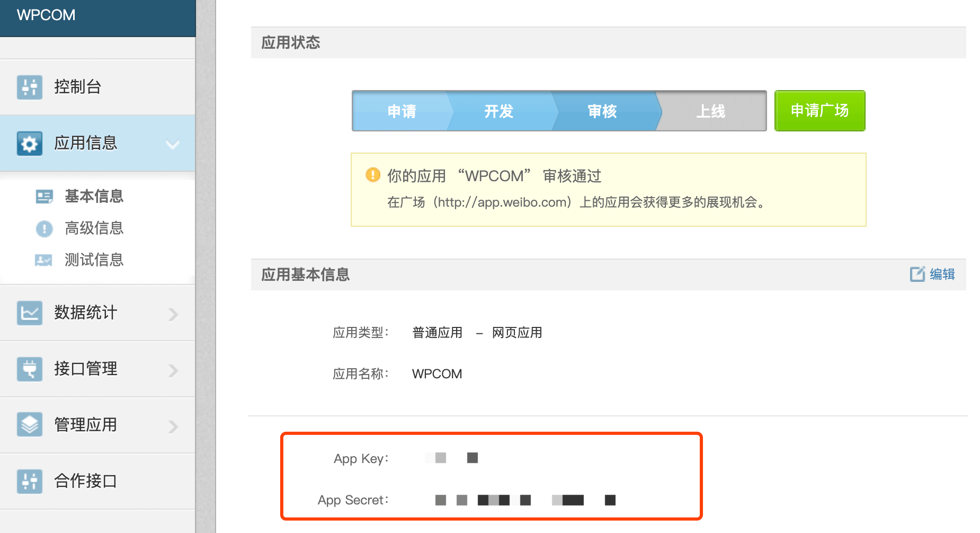980x533 pixels.
Task: Click the orange warning icon in notice
Action: (x=373, y=175)
